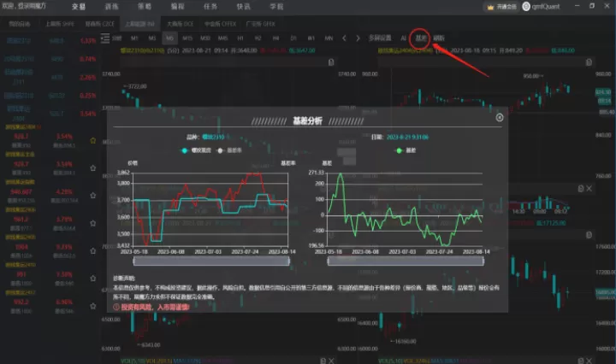Switch to the 快讯 top tab
The width and height of the screenshot is (616, 364).
[x=244, y=7]
